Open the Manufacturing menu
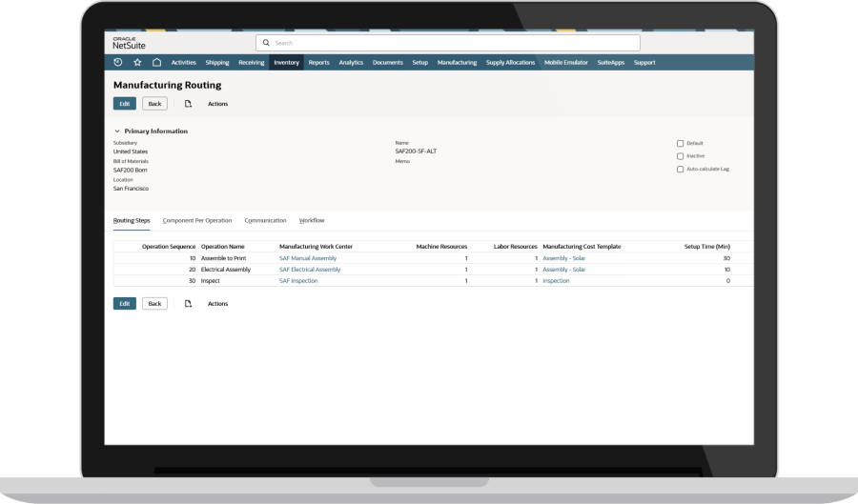This screenshot has height=504, width=858. tap(457, 62)
